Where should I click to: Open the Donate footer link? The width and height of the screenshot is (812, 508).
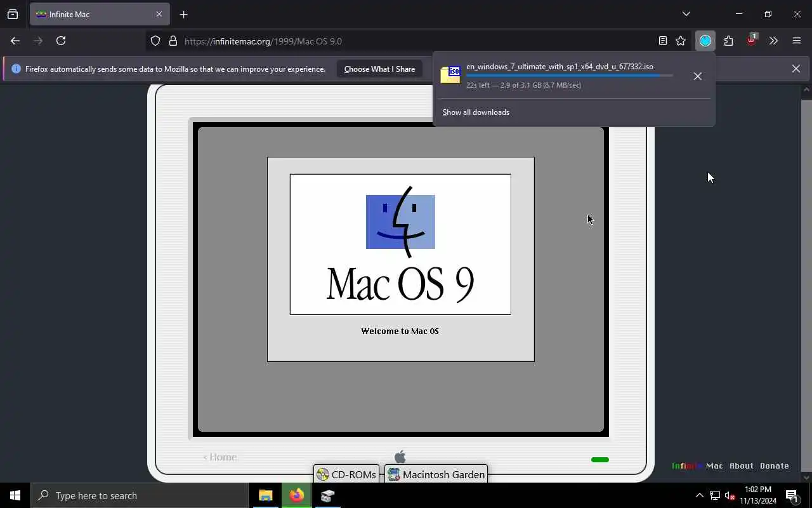(x=775, y=465)
